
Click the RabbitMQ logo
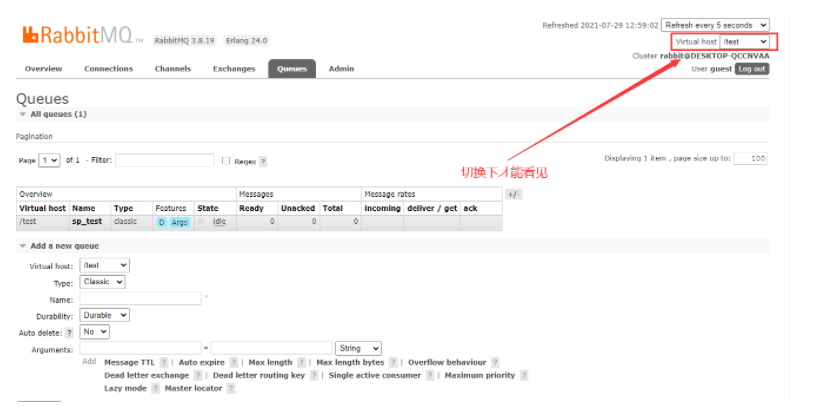tap(82, 35)
